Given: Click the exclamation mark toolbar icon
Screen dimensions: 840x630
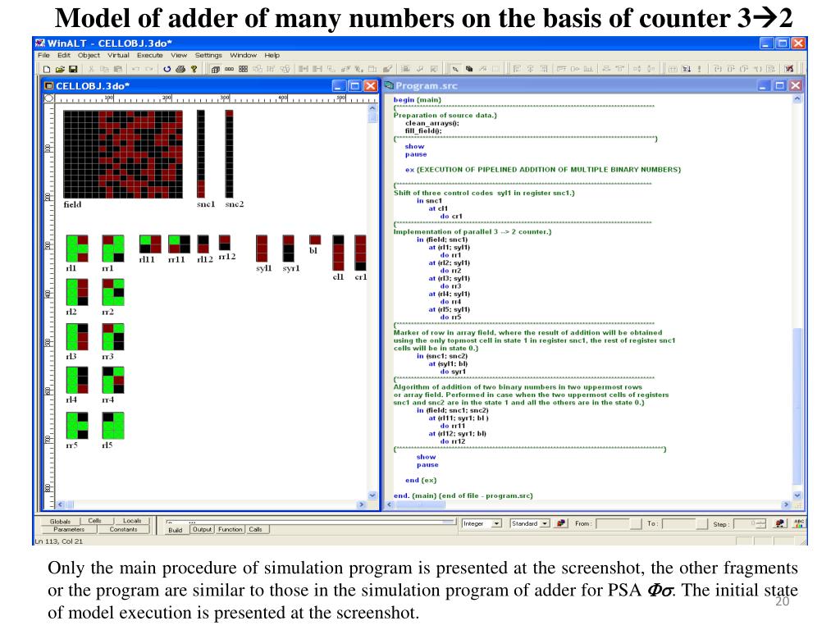Looking at the screenshot, I should [699, 69].
